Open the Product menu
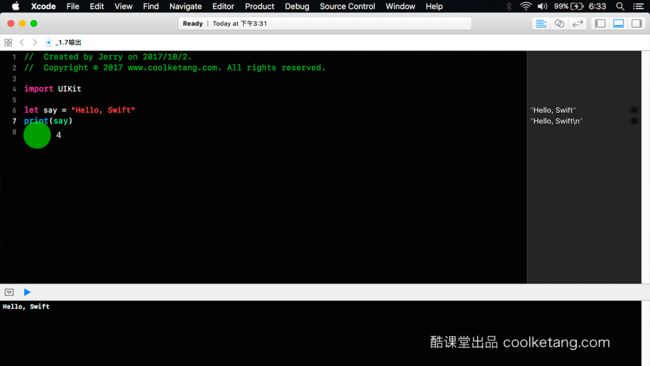650x366 pixels. [x=259, y=6]
